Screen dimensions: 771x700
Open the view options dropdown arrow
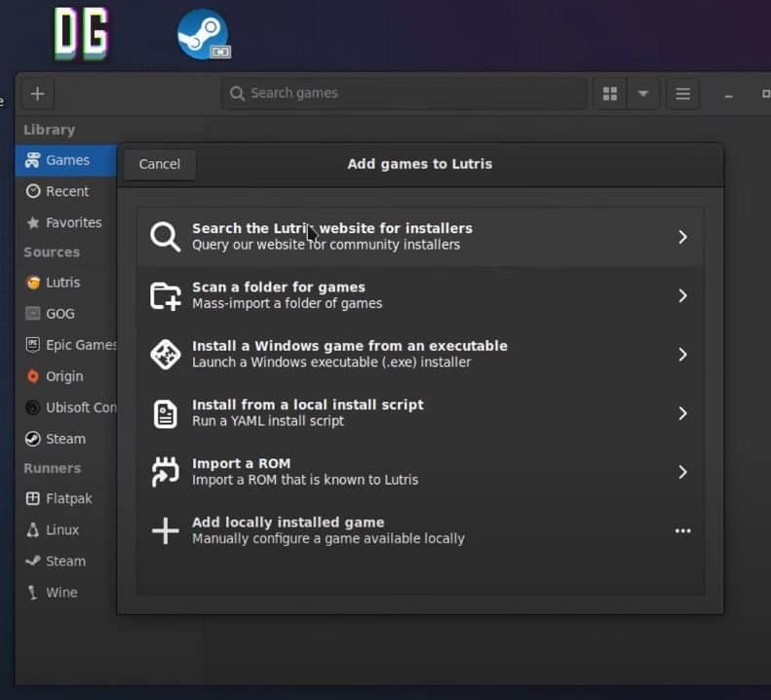click(642, 94)
